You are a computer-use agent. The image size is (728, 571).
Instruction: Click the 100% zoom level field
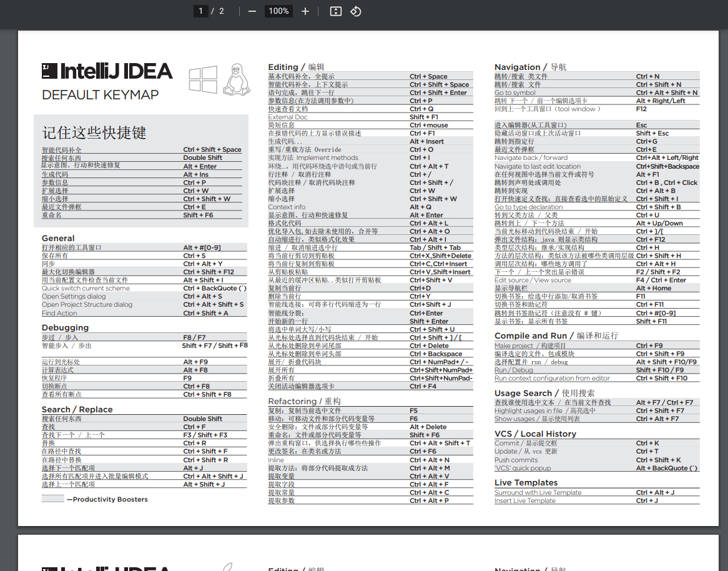point(278,11)
